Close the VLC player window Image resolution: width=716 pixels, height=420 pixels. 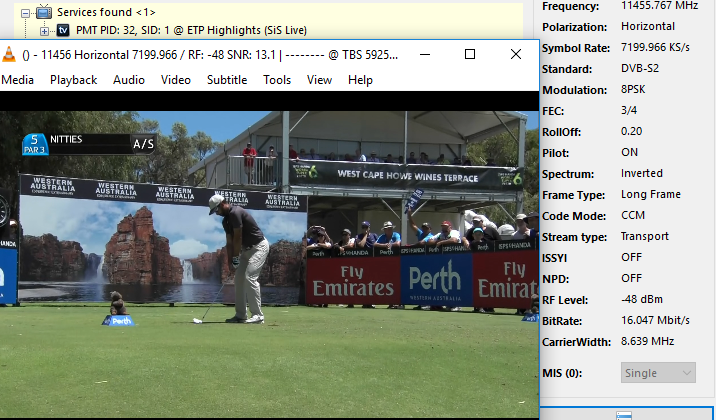[516, 55]
